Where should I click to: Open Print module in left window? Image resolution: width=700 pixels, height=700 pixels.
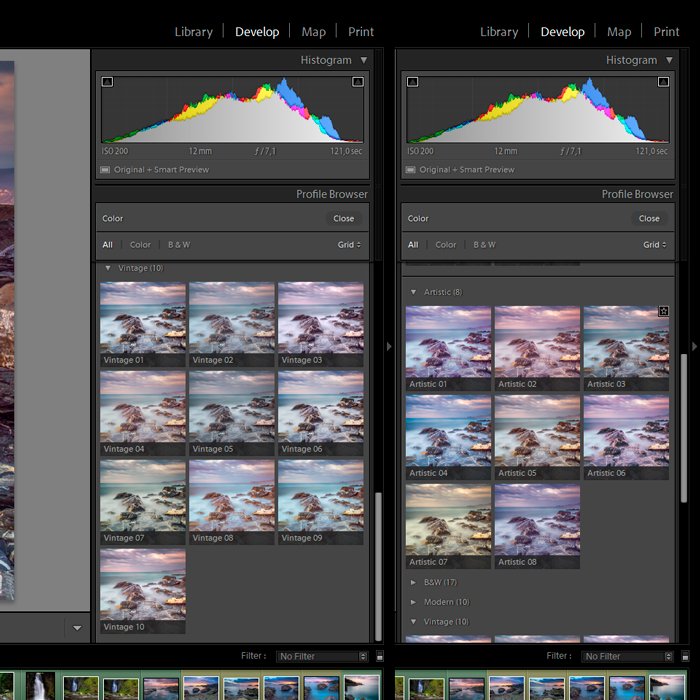(x=361, y=32)
